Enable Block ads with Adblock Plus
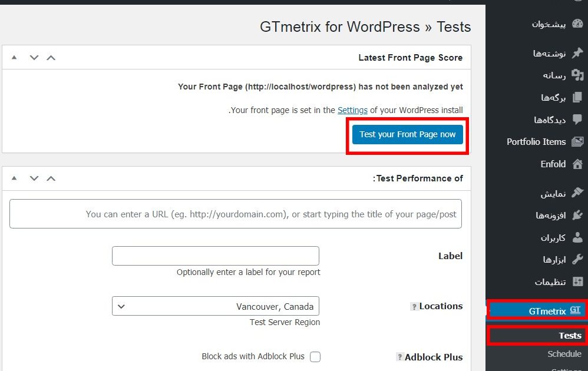This screenshot has height=371, width=588. click(315, 357)
